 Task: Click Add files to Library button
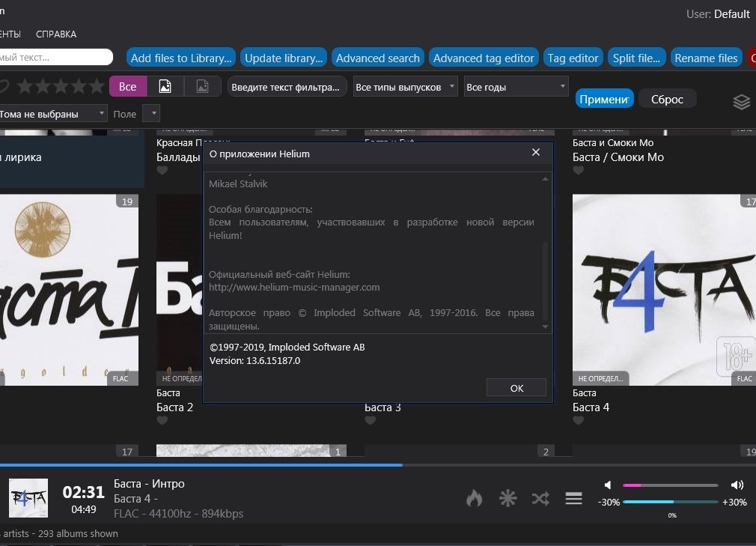[x=181, y=58]
